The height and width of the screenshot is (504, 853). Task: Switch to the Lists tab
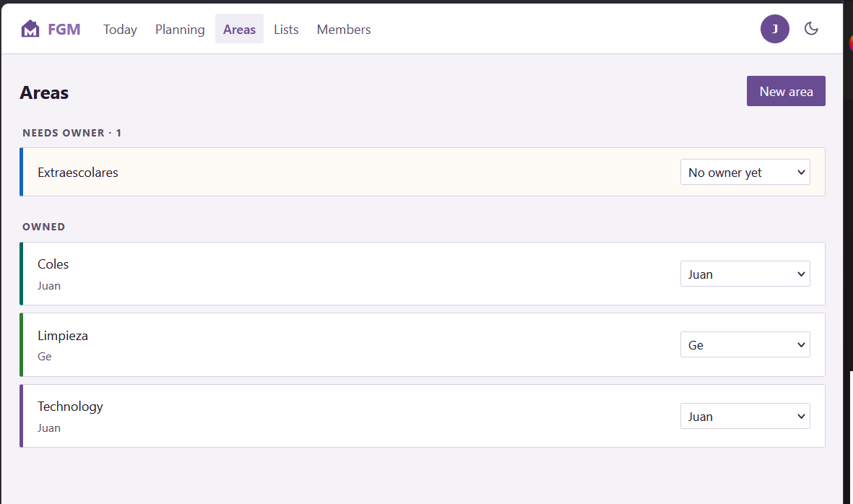tap(286, 30)
